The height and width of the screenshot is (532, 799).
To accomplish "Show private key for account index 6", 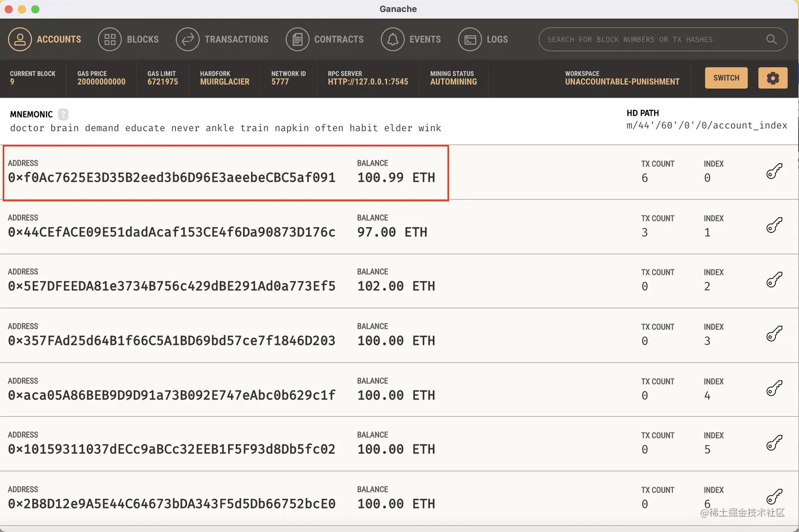I will (x=774, y=497).
